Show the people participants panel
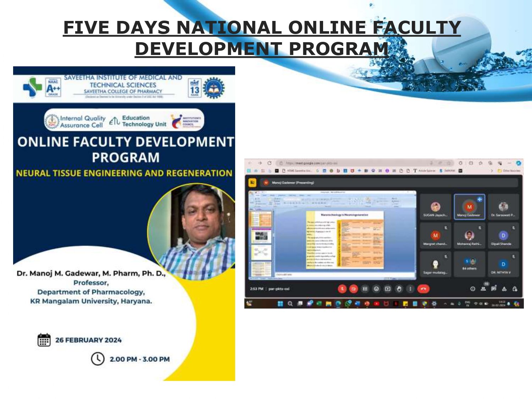Image resolution: width=532 pixels, height=399 pixels. (483, 289)
